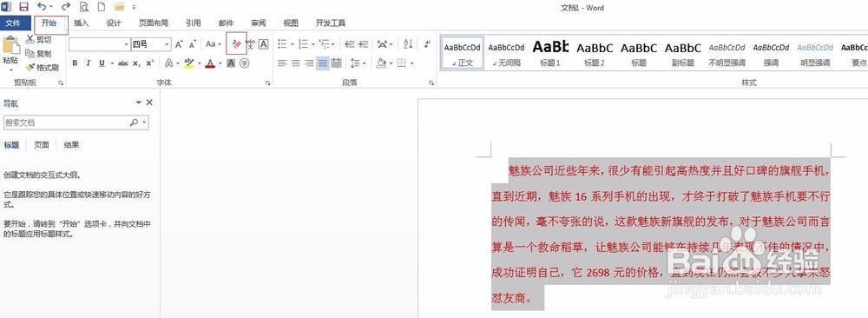This screenshot has width=868, height=318.
Task: Open the File (文件) tab
Action: [13, 23]
